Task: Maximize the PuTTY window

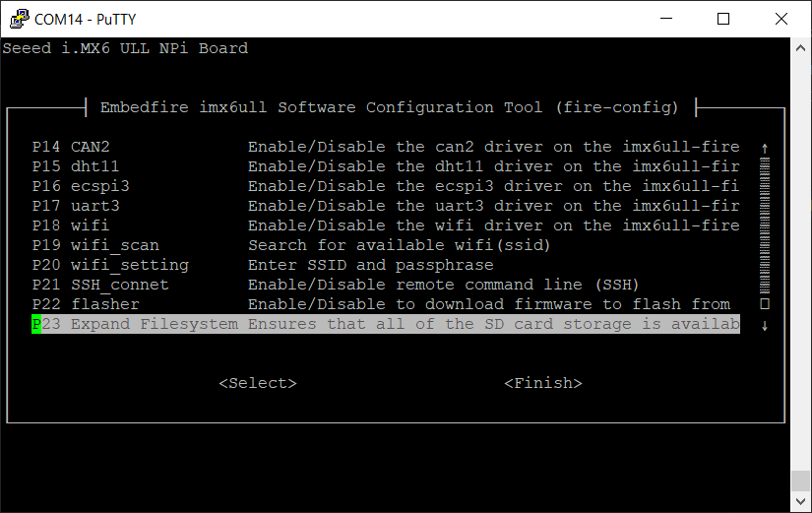Action: [723, 19]
